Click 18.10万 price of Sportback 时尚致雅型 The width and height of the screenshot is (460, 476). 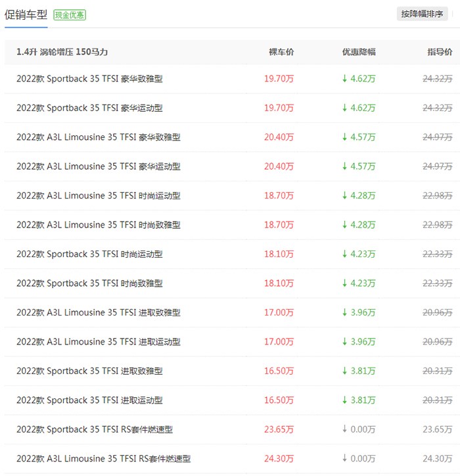coord(279,283)
